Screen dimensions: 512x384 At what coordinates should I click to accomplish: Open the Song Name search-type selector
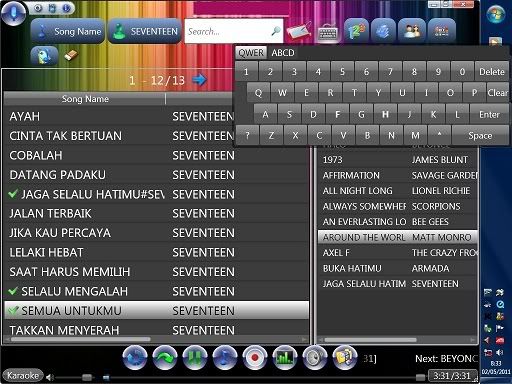point(68,31)
